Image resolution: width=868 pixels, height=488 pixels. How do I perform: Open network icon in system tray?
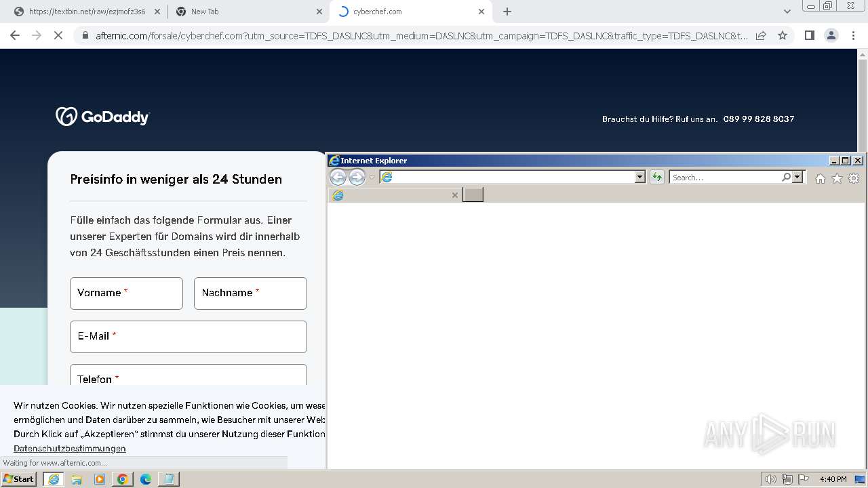coord(787,479)
